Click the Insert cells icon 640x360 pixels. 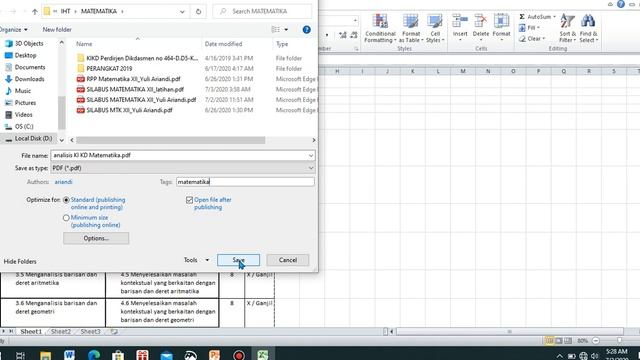460,21
